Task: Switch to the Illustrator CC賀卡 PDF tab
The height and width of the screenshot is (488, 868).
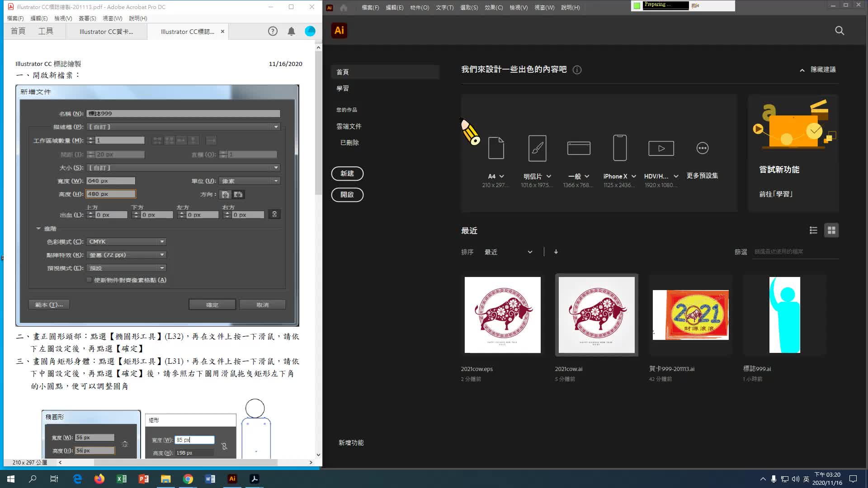Action: (106, 32)
